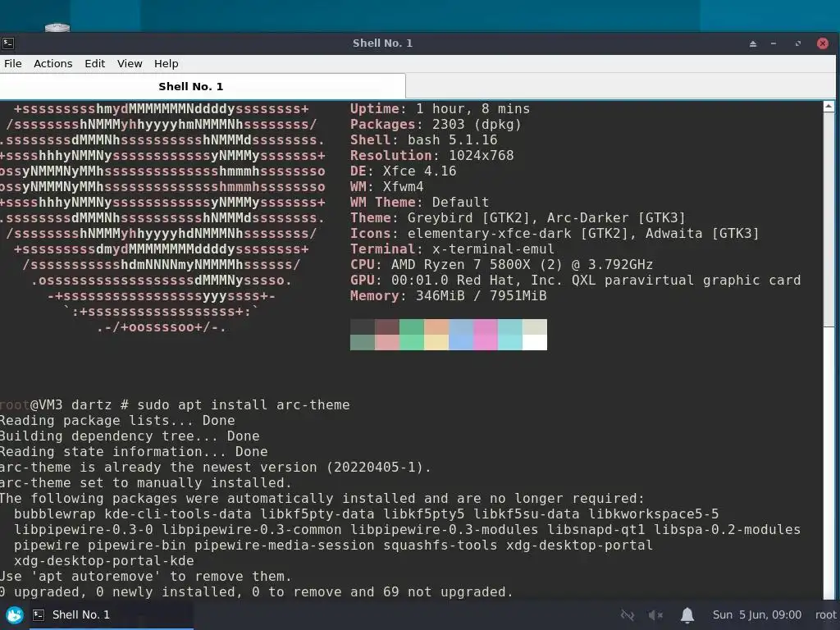Click the muted volume tray icon
840x630 pixels.
pyautogui.click(x=655, y=615)
